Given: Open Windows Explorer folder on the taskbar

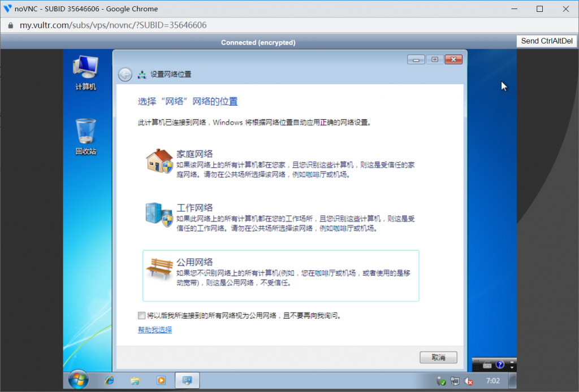Looking at the screenshot, I should tap(135, 381).
